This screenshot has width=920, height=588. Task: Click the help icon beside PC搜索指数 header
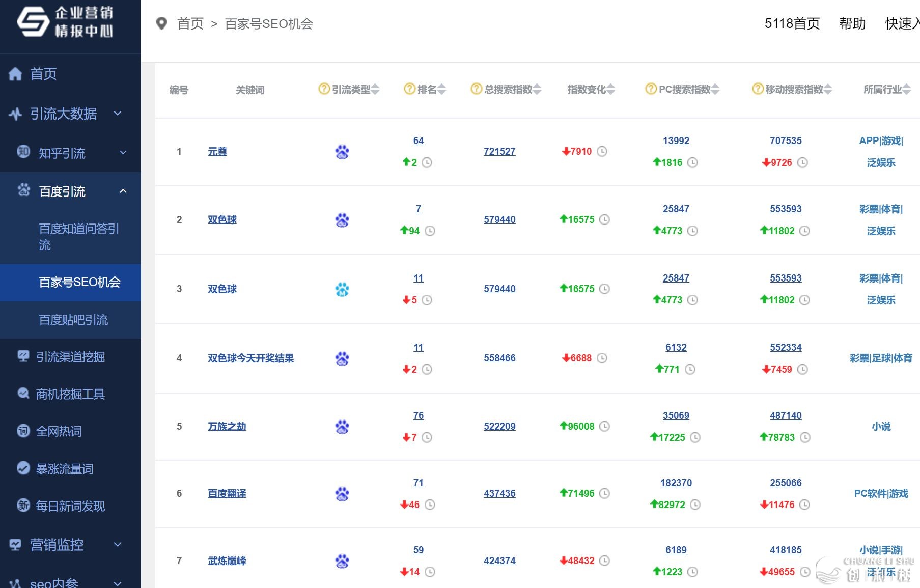(x=651, y=89)
